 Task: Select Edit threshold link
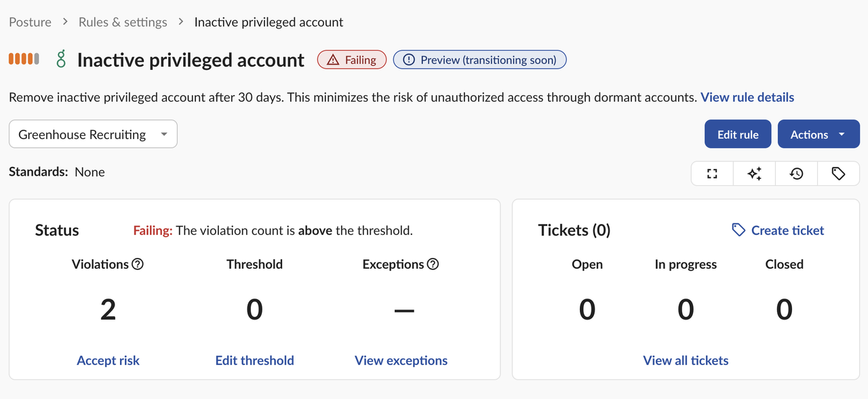point(255,360)
